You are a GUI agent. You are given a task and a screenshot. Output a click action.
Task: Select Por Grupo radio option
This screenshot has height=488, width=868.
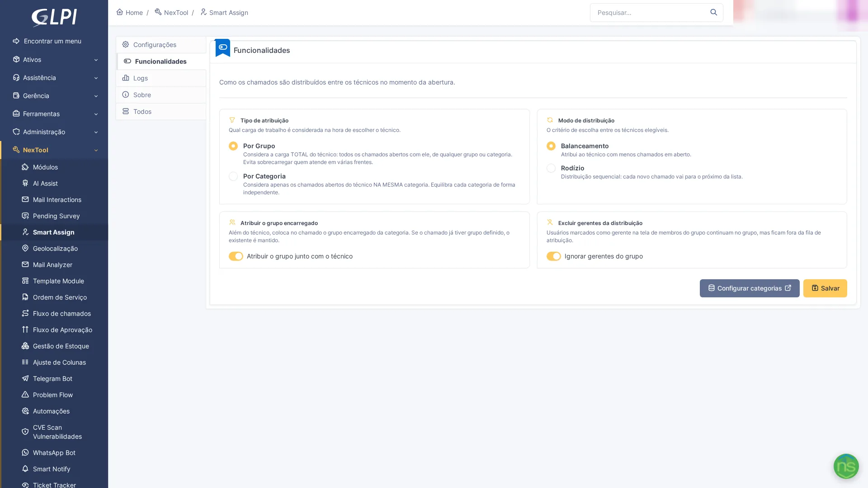pyautogui.click(x=233, y=146)
